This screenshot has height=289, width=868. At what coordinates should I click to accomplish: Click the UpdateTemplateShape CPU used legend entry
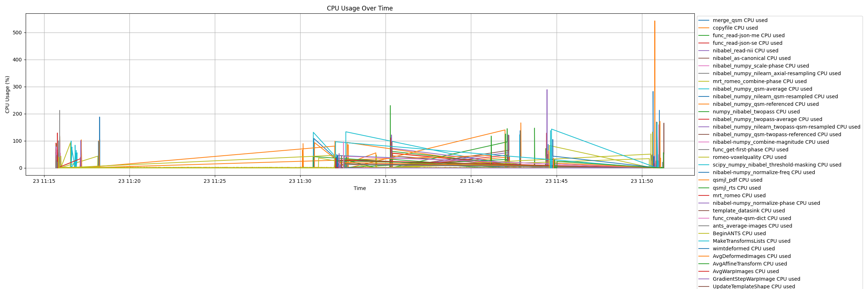(746, 286)
